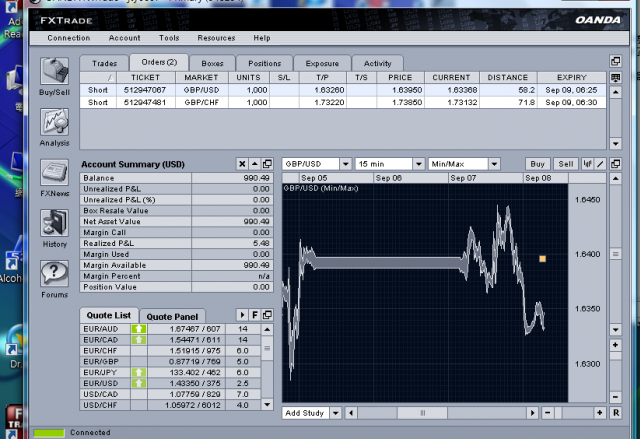
Task: Sort orders by EXPIRY column header
Action: click(571, 78)
